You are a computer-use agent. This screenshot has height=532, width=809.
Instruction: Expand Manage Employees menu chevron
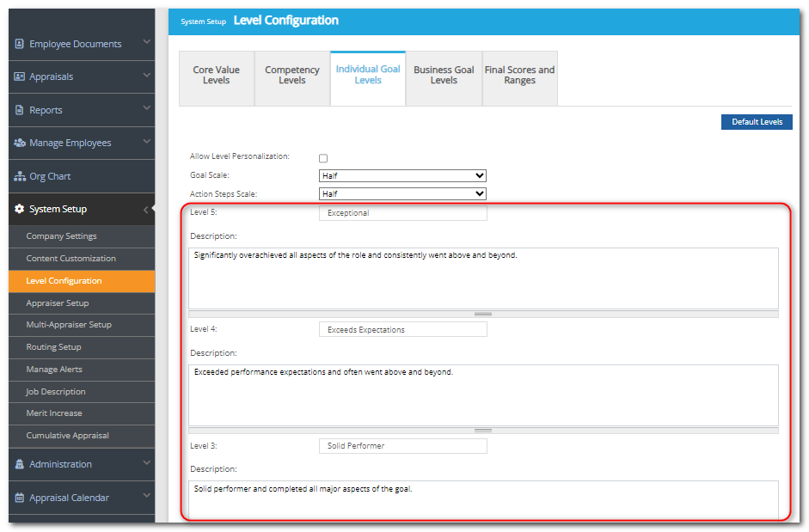coord(146,142)
